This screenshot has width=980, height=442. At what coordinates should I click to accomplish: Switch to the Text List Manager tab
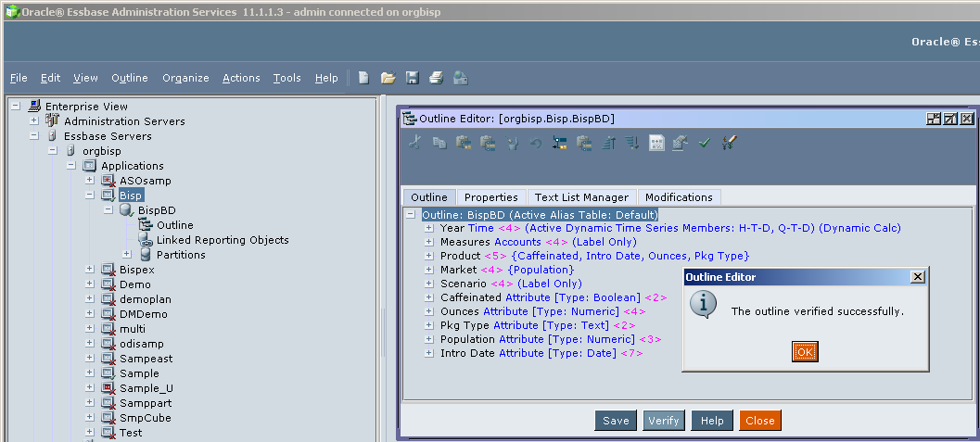[582, 197]
